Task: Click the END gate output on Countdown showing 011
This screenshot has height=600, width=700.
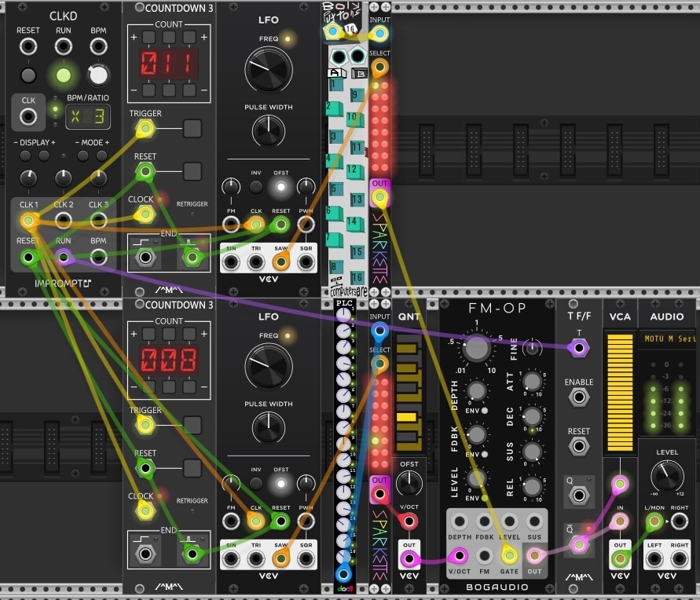Action: 145,258
